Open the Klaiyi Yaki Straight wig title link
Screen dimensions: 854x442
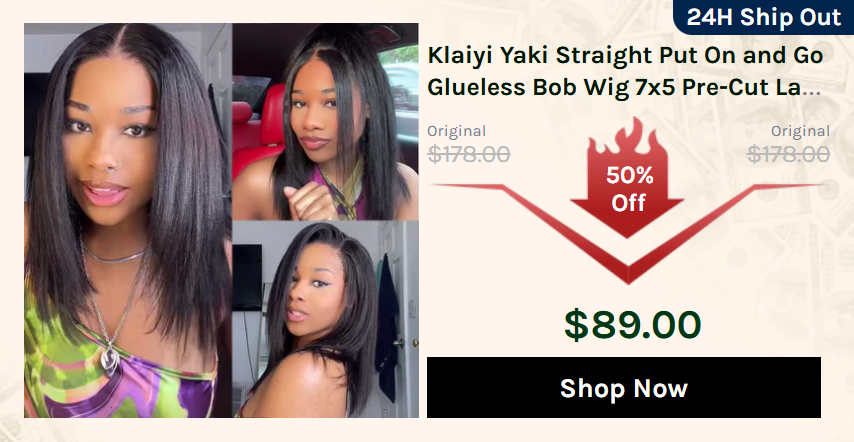coord(625,71)
